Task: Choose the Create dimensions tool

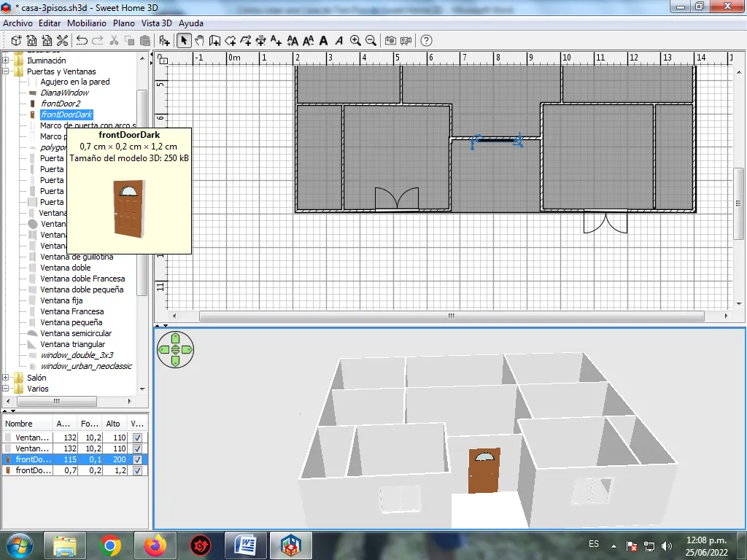Action: [260, 41]
